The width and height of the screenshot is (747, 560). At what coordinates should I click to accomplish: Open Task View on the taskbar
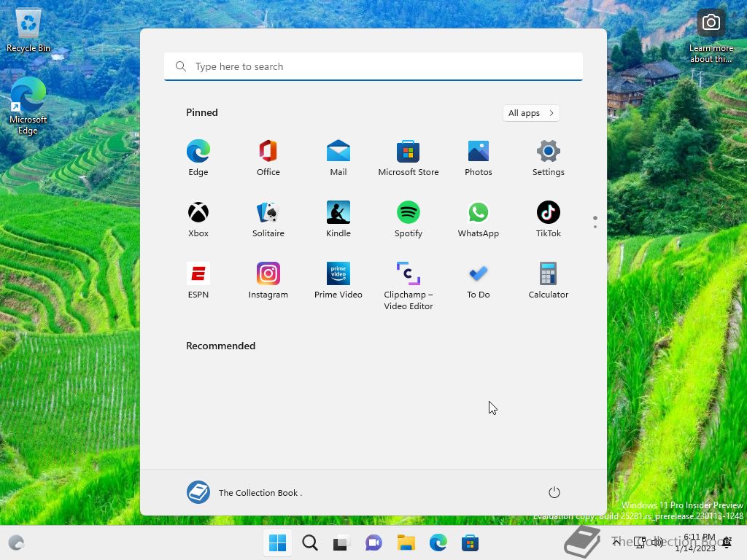pos(341,542)
